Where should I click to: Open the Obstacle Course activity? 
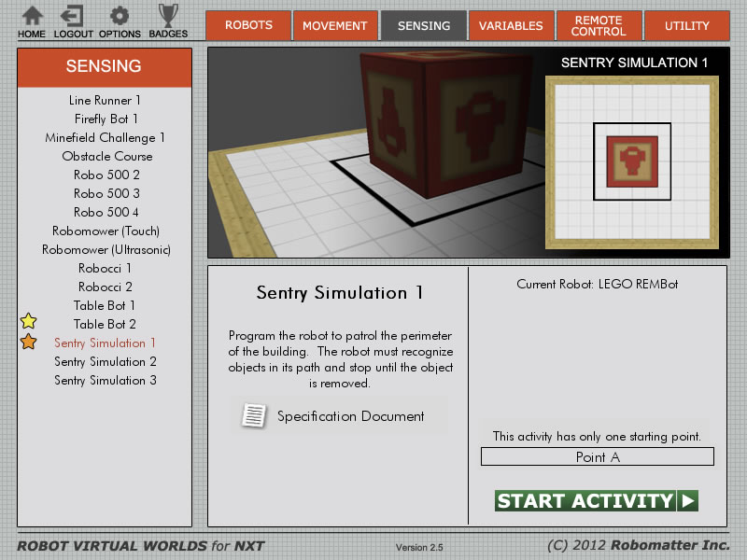[107, 156]
